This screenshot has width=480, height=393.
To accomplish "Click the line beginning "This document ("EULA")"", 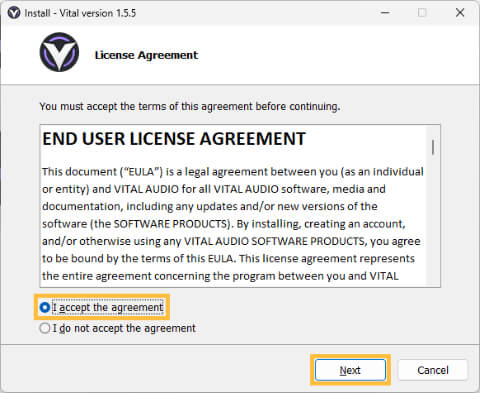I will pyautogui.click(x=233, y=172).
